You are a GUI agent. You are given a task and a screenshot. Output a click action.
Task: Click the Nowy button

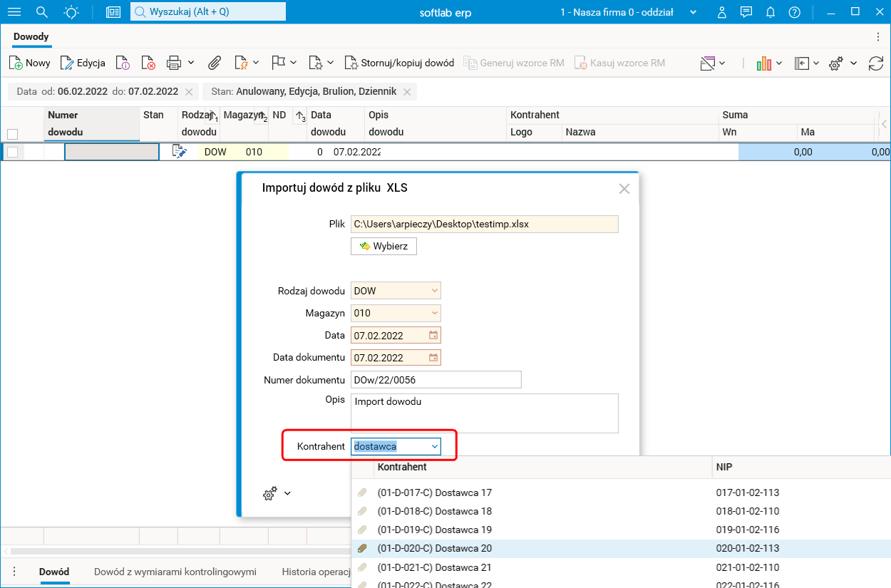(x=30, y=63)
